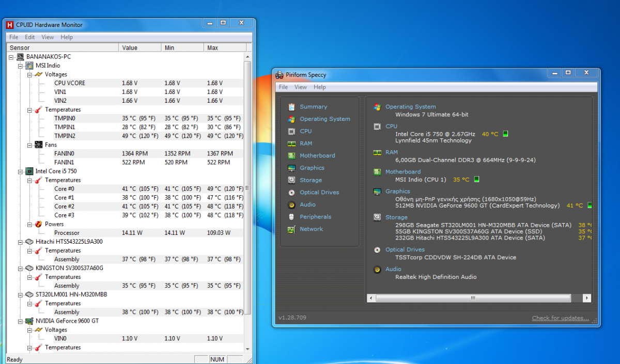Collapse the Hitachi HTS543225L9A300 node

[21, 242]
